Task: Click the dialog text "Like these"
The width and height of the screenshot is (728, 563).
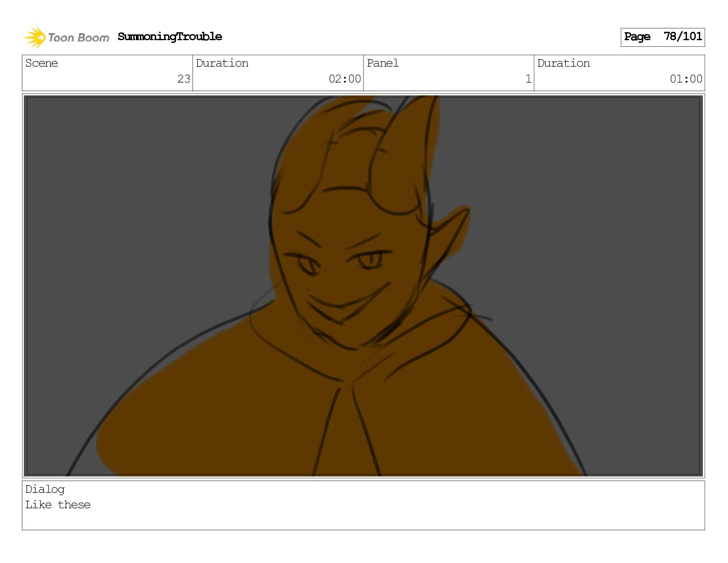Action: click(58, 505)
